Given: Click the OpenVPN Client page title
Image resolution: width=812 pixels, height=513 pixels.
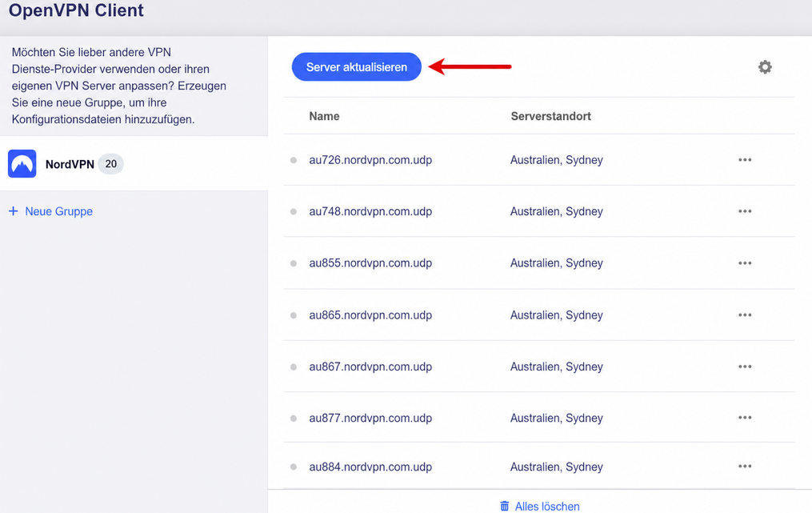Looking at the screenshot, I should coord(76,10).
